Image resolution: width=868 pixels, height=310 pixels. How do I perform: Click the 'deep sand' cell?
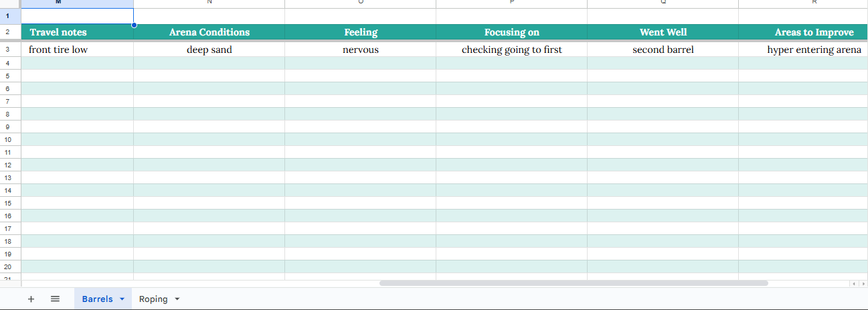coord(209,50)
